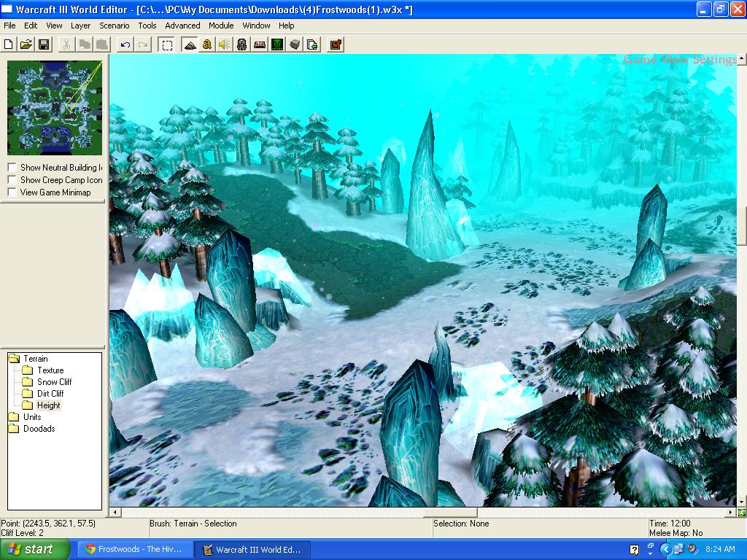Click the Test Map red checkmark icon
Screen dimensions: 747x560
336,44
